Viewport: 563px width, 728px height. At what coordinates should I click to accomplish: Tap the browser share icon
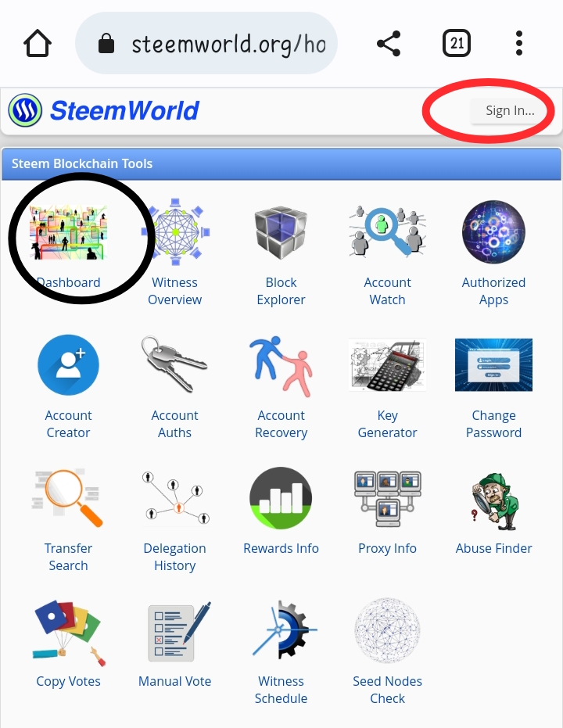(x=389, y=44)
